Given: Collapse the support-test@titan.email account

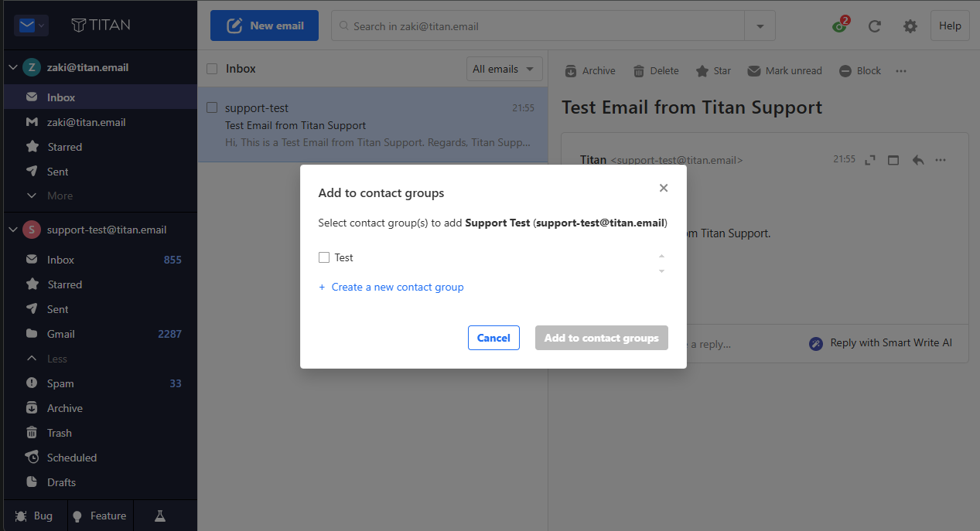Looking at the screenshot, I should [x=12, y=230].
